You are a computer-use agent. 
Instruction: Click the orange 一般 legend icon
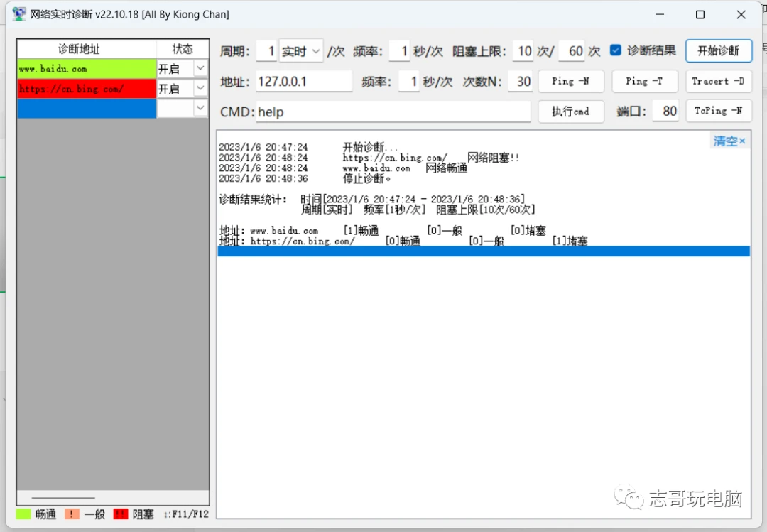tap(72, 514)
